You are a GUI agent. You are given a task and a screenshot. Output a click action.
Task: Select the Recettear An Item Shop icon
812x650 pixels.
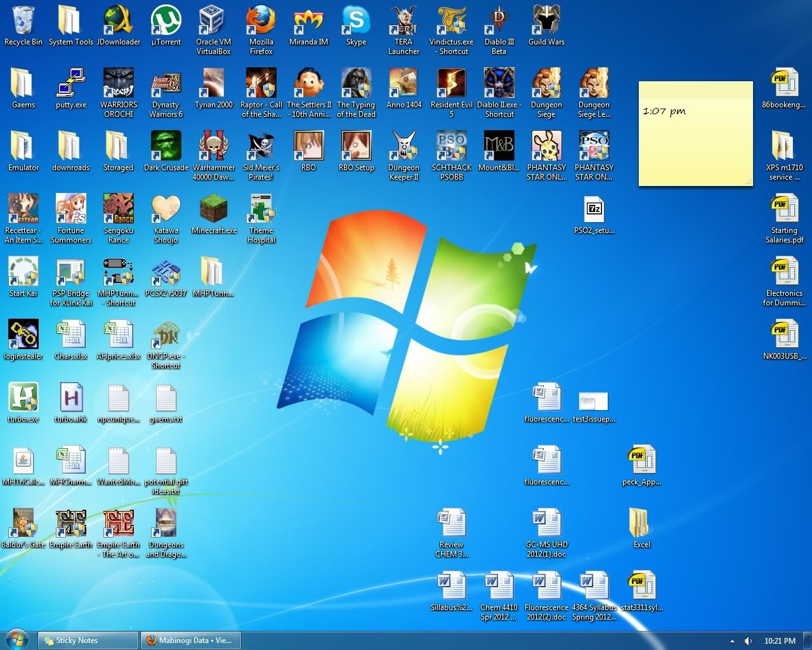click(23, 209)
